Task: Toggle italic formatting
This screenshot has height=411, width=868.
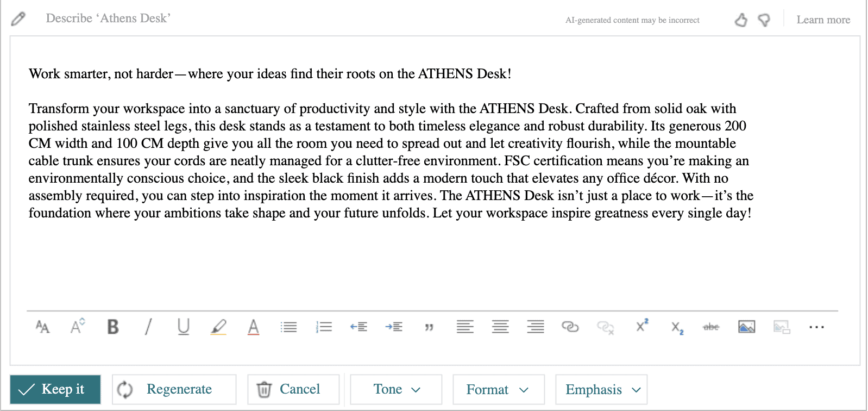Action: click(148, 327)
